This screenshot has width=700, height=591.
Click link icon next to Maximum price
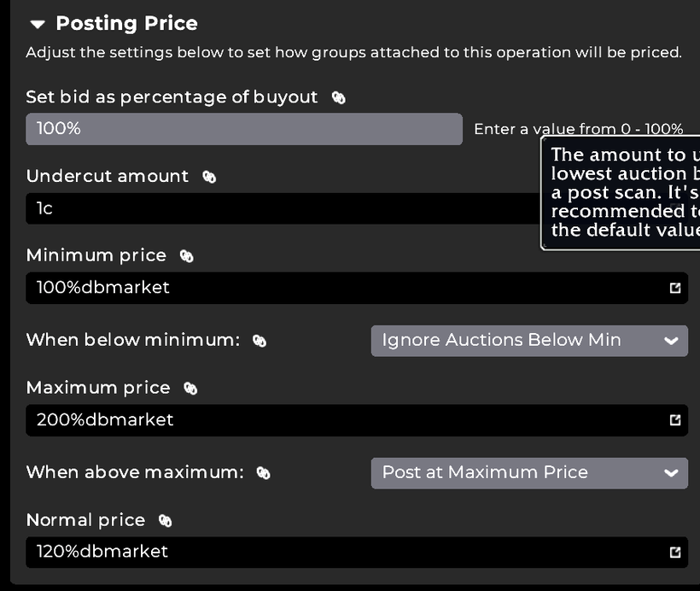pyautogui.click(x=190, y=388)
